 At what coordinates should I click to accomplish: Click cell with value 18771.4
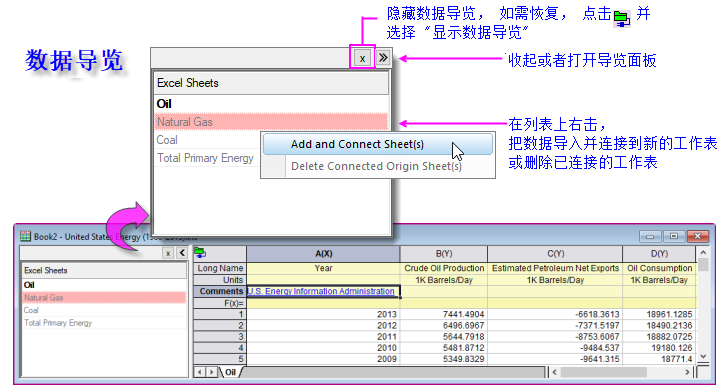pyautogui.click(x=659, y=359)
